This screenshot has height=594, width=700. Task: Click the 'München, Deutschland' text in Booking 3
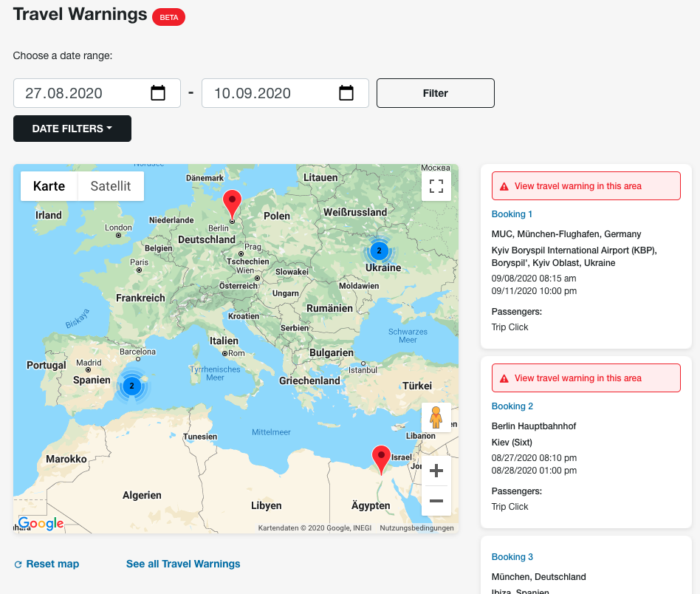tap(539, 576)
